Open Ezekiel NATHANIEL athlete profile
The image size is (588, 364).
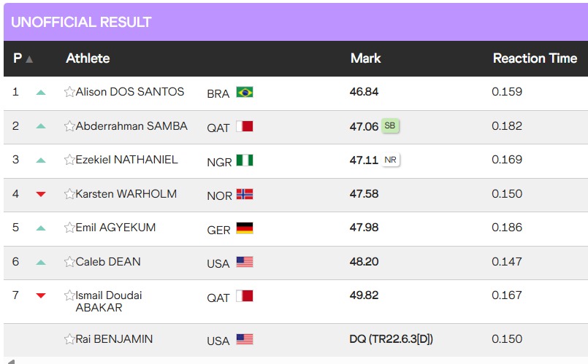pos(126,160)
